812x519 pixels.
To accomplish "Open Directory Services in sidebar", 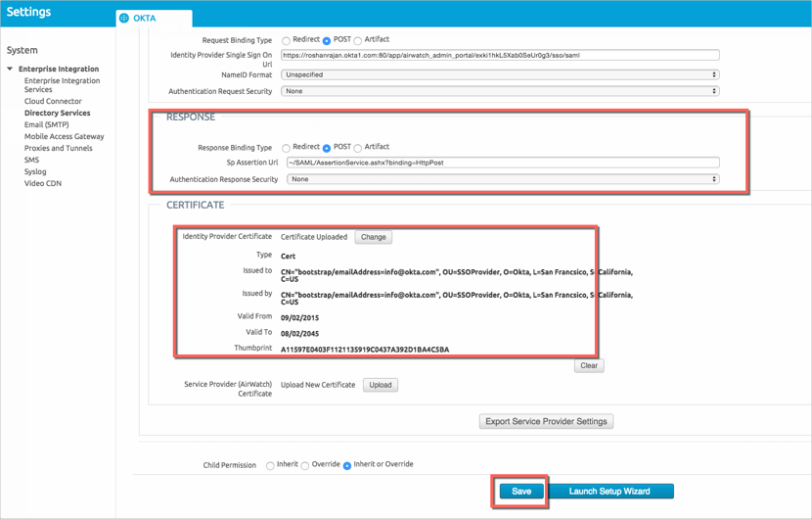I will (57, 113).
